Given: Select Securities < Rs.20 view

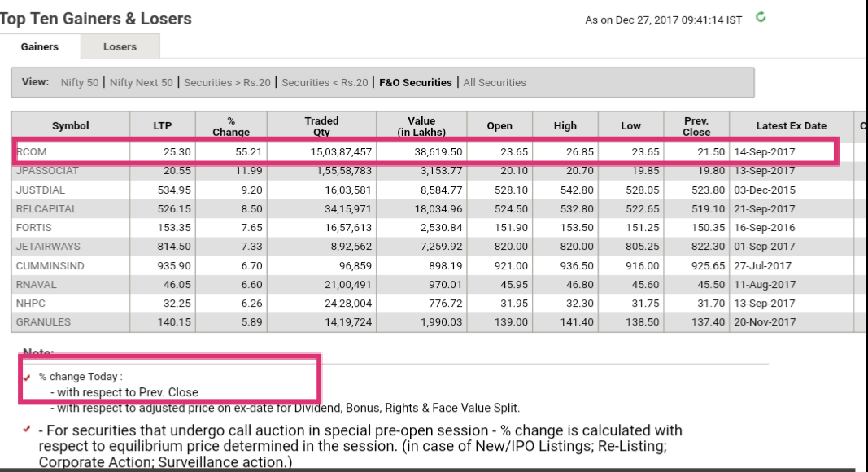Looking at the screenshot, I should point(325,82).
